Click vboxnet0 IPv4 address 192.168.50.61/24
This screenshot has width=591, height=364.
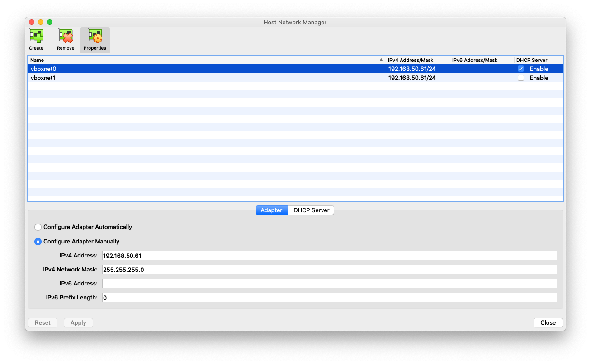click(x=412, y=69)
